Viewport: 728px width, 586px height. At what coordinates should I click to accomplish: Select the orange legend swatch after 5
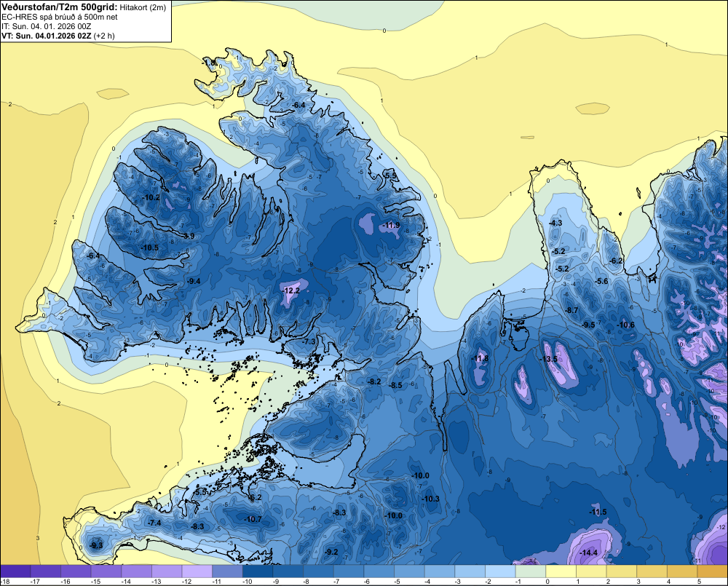713,571
